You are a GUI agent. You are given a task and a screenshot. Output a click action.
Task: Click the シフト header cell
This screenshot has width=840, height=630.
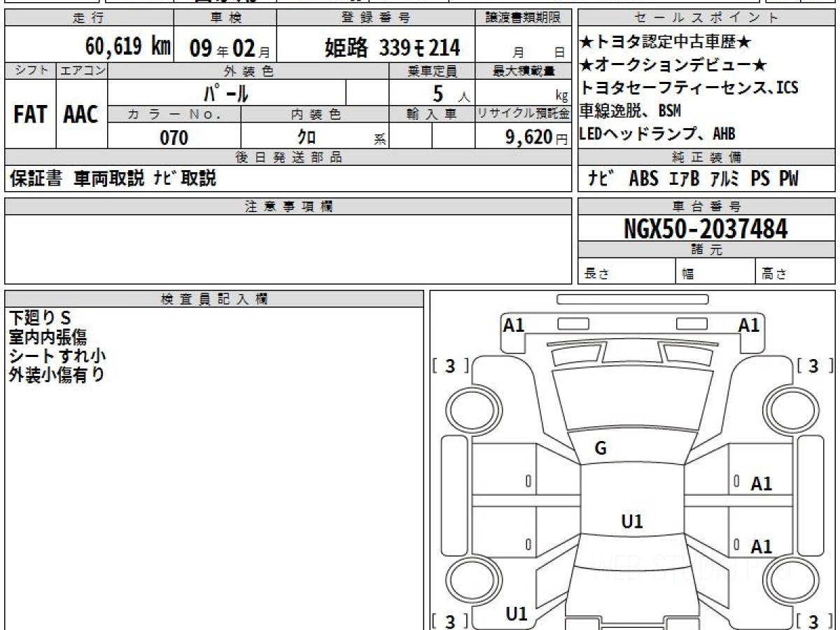tap(31, 71)
